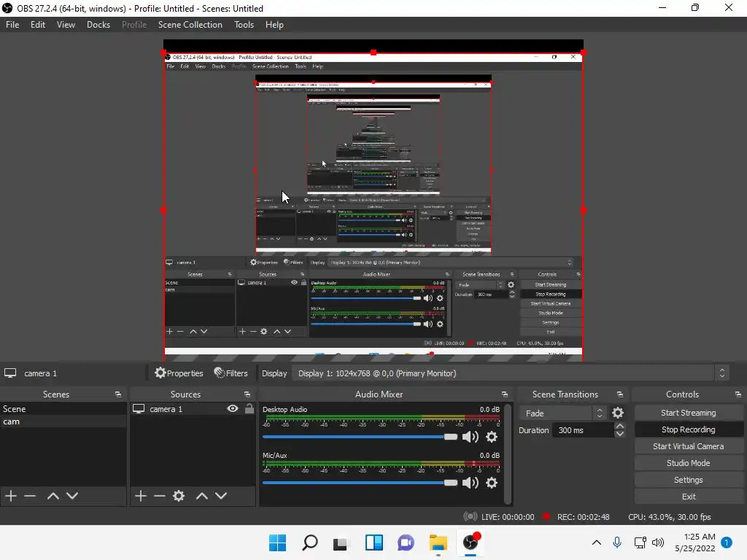This screenshot has height=560, width=747.
Task: Remove selected scene with minus icon
Action: click(x=30, y=496)
